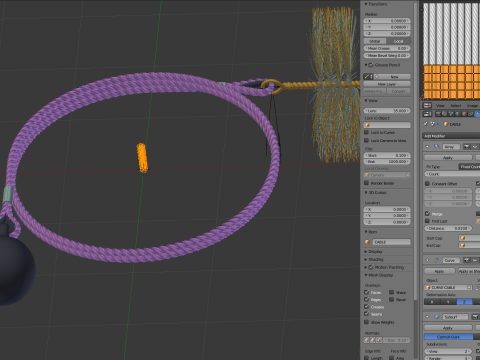The image size is (480, 360).
Task: Open the Image menu in UV editor
Action: pos(472,105)
